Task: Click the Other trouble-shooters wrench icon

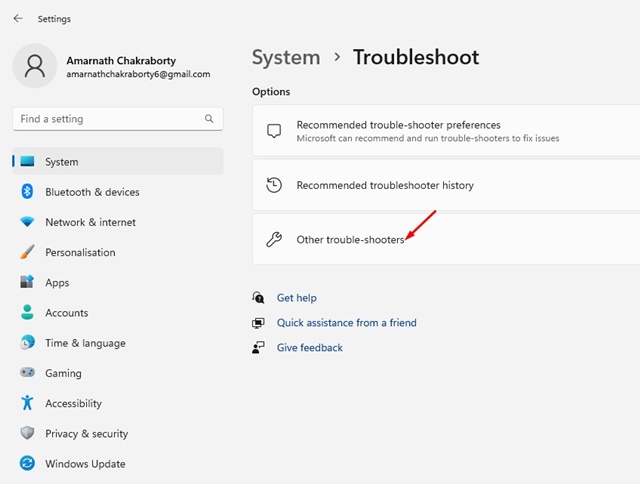Action: (x=274, y=240)
